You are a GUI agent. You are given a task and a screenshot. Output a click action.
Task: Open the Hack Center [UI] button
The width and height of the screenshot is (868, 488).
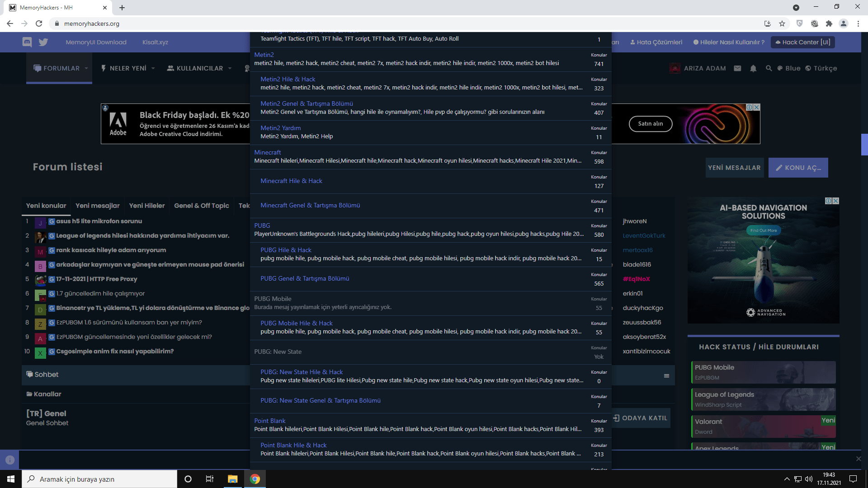point(803,42)
